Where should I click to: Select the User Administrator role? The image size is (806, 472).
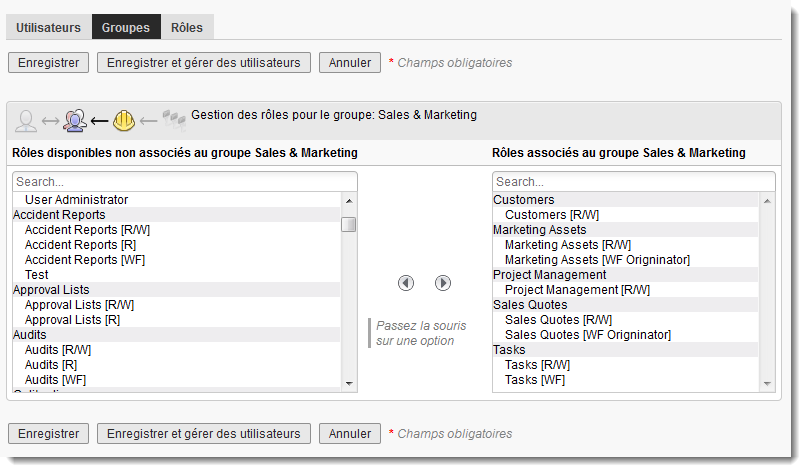click(76, 200)
